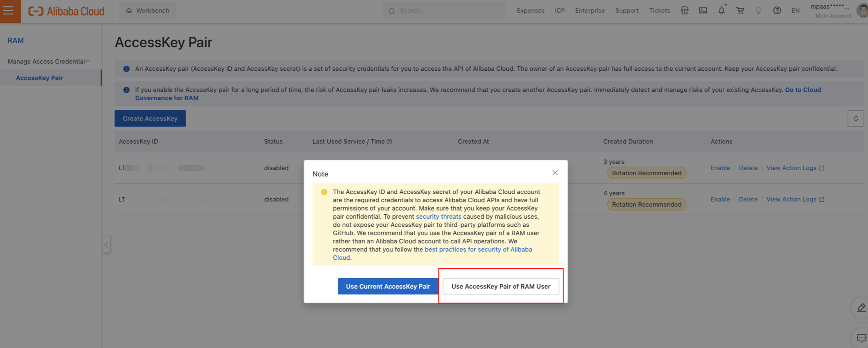Enable the 4 years old AccessKey

(x=720, y=199)
